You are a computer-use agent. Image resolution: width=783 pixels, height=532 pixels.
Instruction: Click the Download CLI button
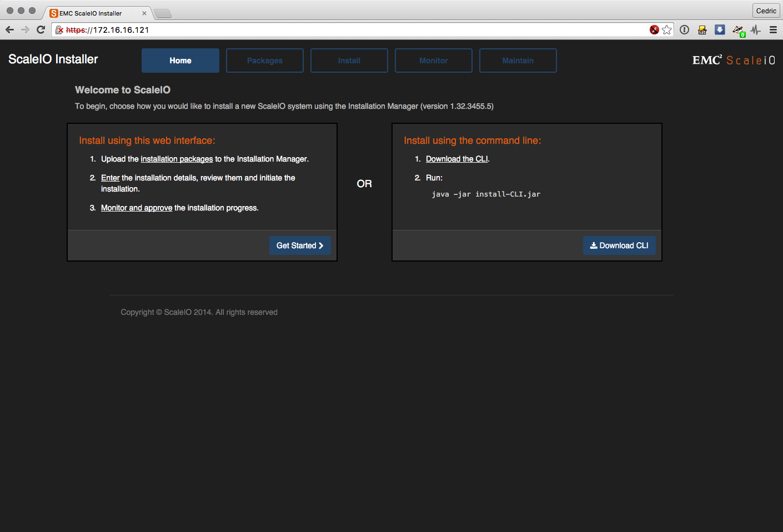(619, 245)
